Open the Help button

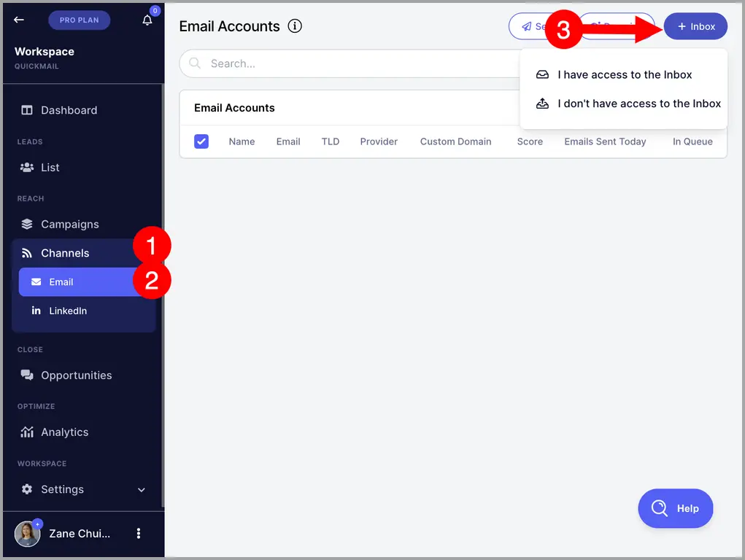pyautogui.click(x=675, y=508)
